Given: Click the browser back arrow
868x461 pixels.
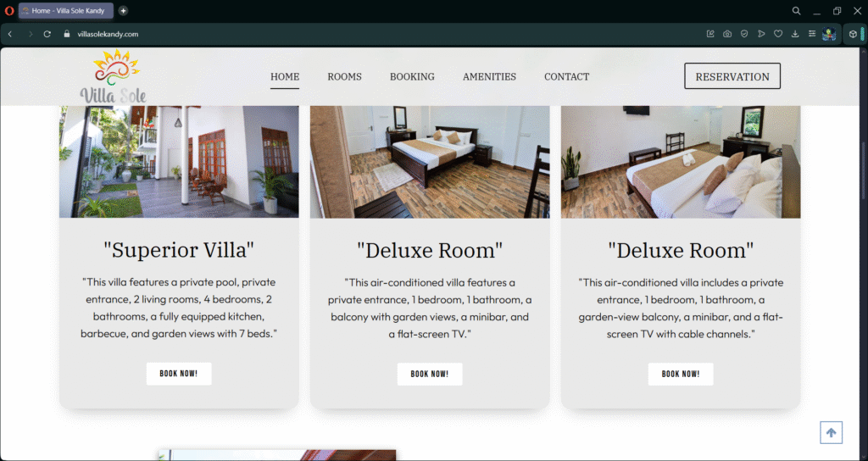Looking at the screenshot, I should click(x=10, y=34).
